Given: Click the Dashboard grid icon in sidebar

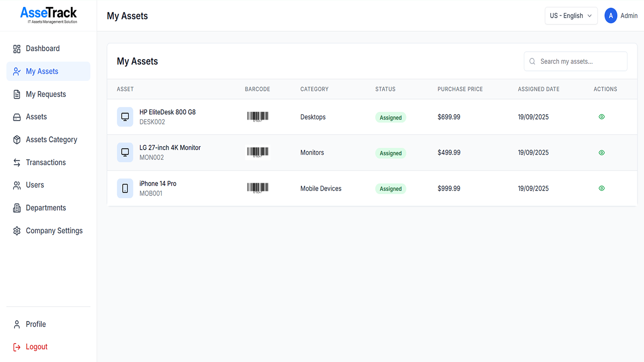Looking at the screenshot, I should pyautogui.click(x=17, y=49).
